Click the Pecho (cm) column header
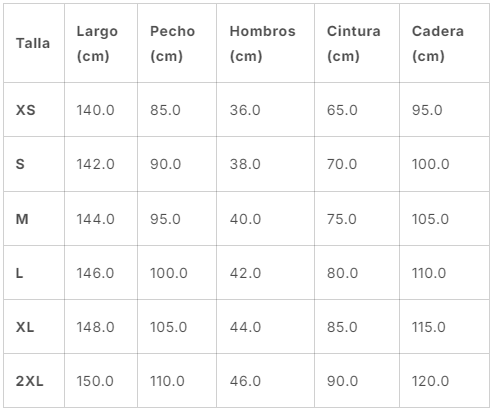 (x=172, y=43)
